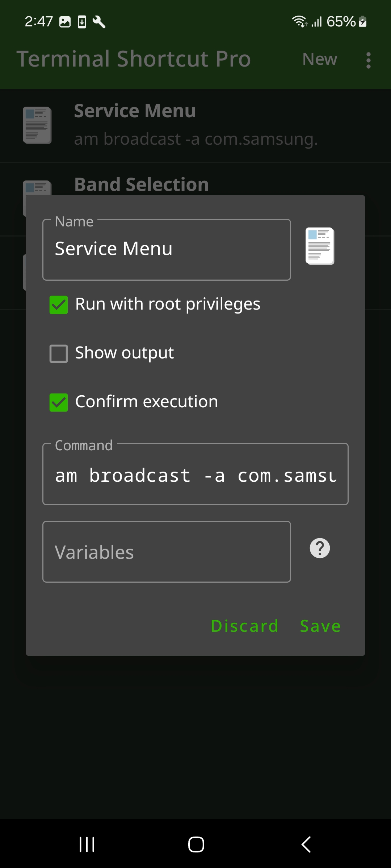Image resolution: width=391 pixels, height=868 pixels.
Task: Enable the Show output checkbox
Action: click(59, 353)
